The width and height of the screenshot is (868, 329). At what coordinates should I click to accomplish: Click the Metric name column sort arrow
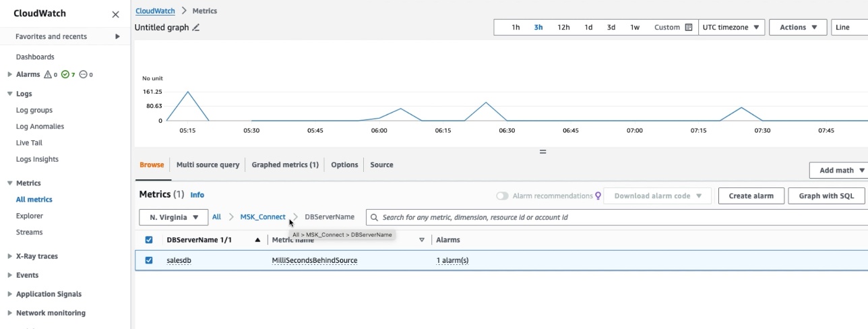[x=422, y=240]
